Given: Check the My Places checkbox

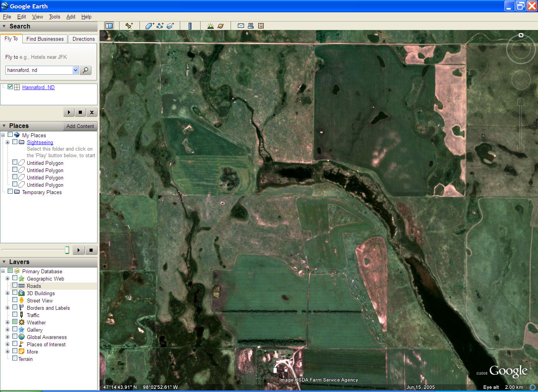Looking at the screenshot, I should (10, 135).
